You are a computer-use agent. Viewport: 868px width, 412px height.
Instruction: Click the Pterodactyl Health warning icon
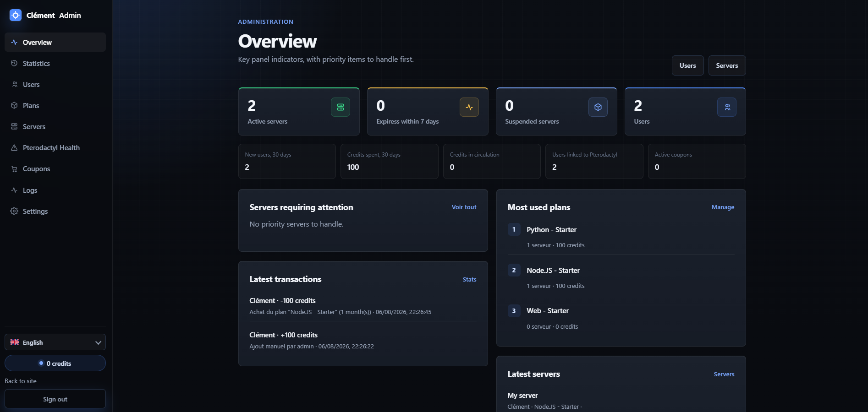(x=14, y=147)
